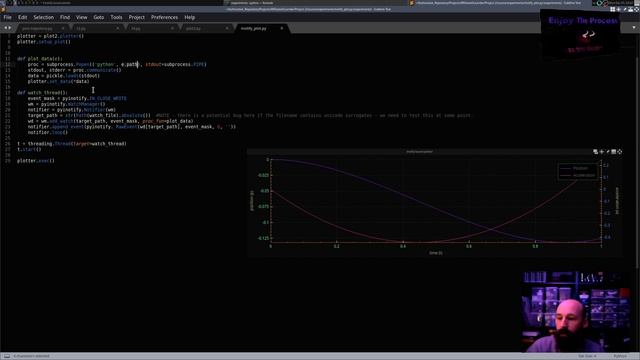Toggle the panel switcher icon in status bar
This screenshot has height=360, width=640.
(7, 356)
